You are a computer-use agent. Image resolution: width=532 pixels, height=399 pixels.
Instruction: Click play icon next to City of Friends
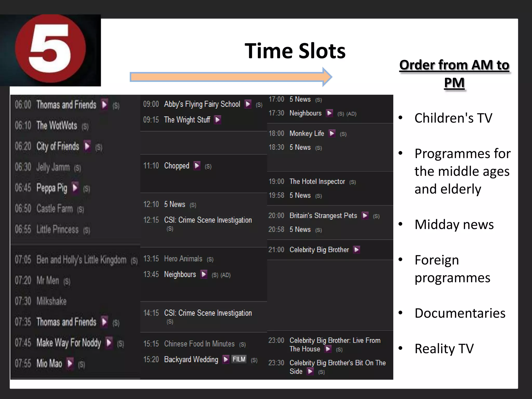pyautogui.click(x=87, y=146)
